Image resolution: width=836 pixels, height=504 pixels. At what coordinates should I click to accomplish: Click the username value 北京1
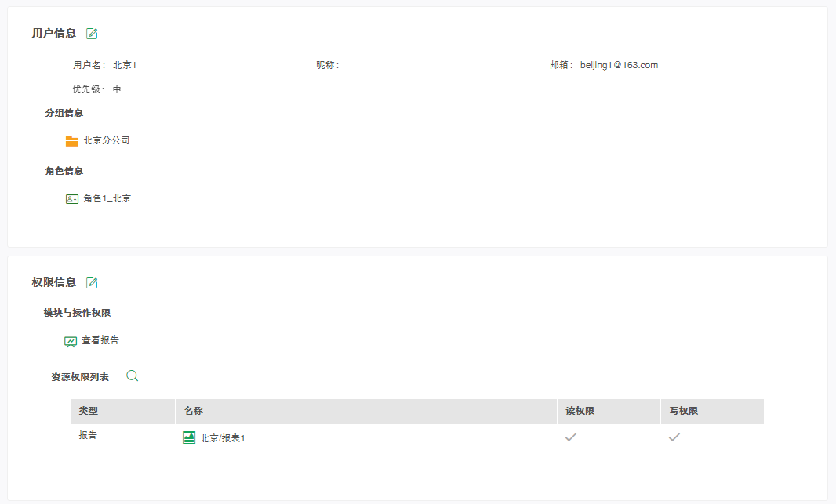(x=125, y=65)
